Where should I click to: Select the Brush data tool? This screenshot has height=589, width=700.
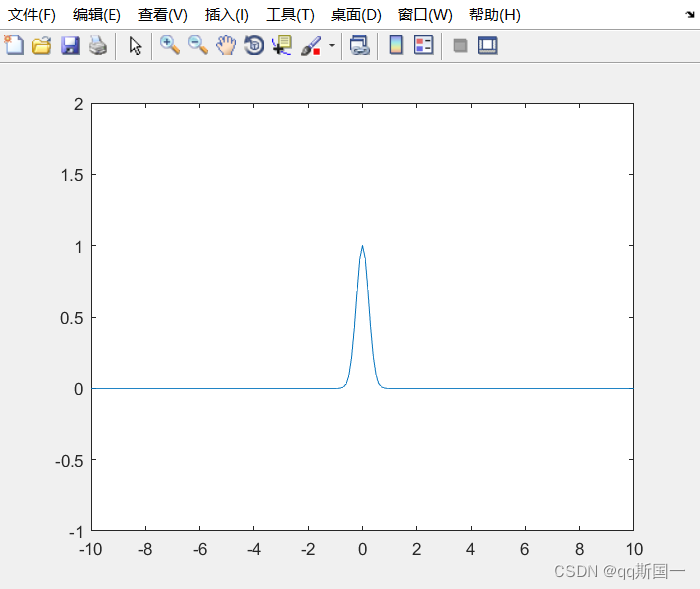pos(311,46)
